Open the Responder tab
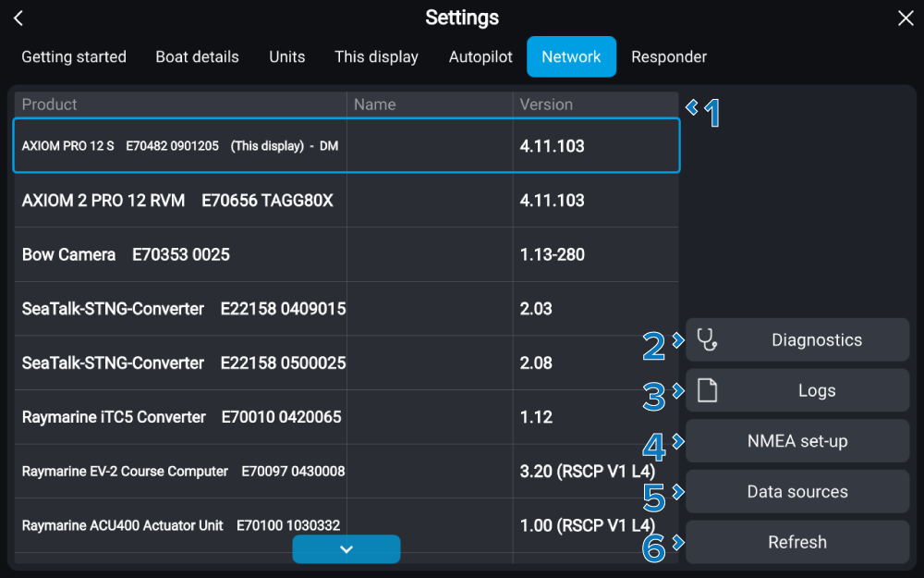The height and width of the screenshot is (578, 924). 669,56
